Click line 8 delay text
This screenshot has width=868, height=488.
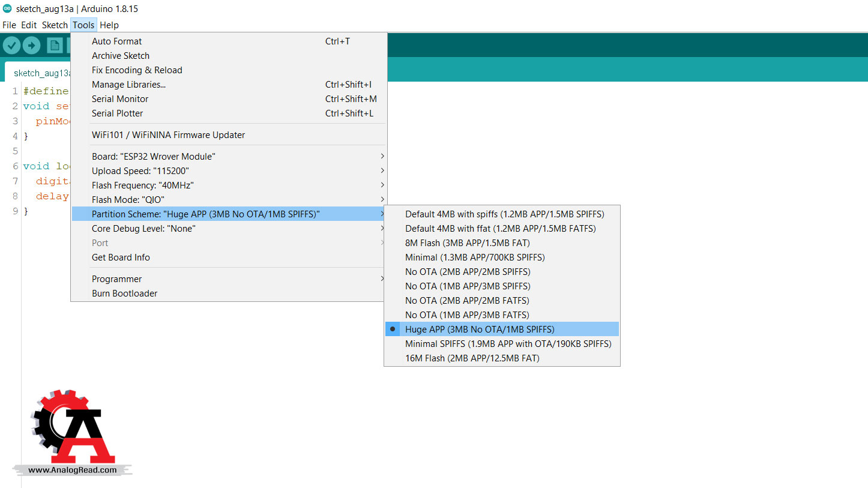(x=53, y=196)
